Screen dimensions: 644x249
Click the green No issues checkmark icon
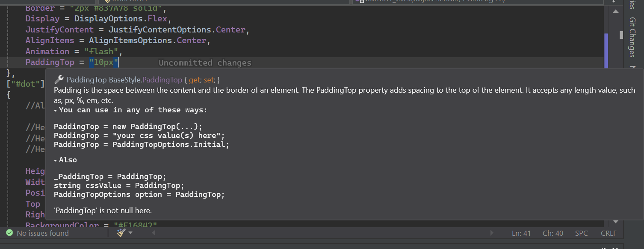(x=9, y=233)
